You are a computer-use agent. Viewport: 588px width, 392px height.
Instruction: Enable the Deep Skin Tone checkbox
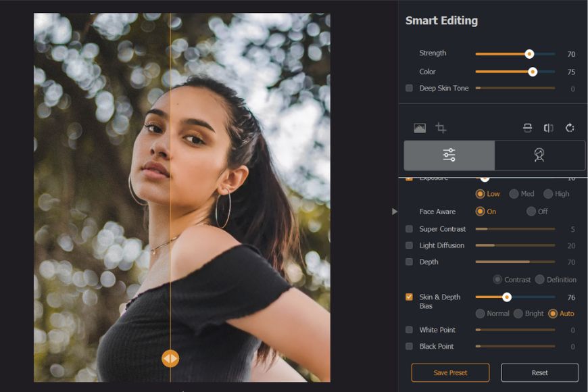(409, 88)
